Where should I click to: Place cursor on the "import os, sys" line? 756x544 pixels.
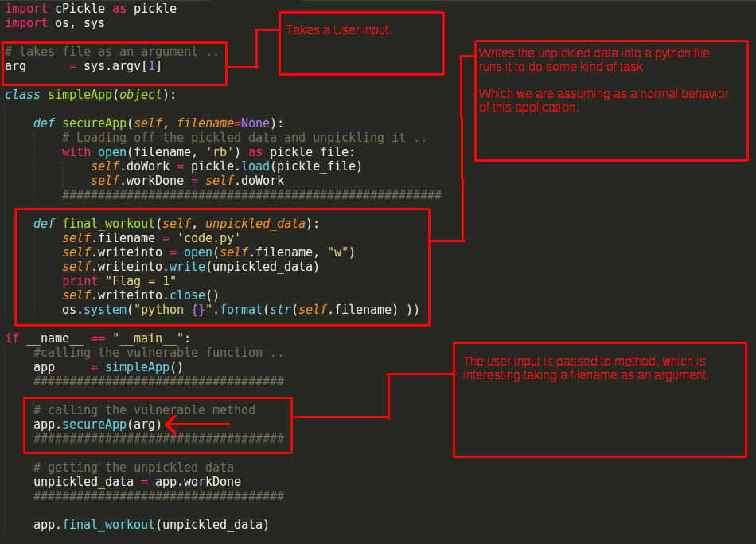[54, 23]
